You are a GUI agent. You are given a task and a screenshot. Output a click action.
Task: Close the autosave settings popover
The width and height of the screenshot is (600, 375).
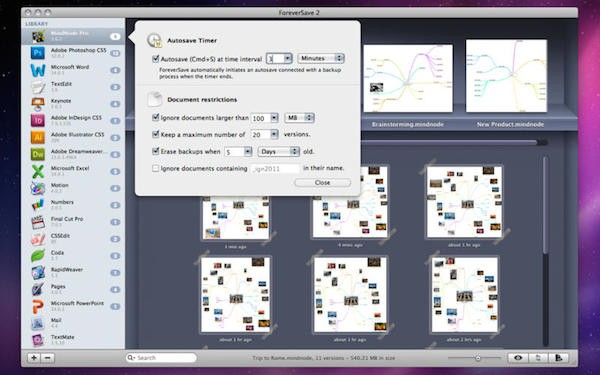pyautogui.click(x=322, y=183)
